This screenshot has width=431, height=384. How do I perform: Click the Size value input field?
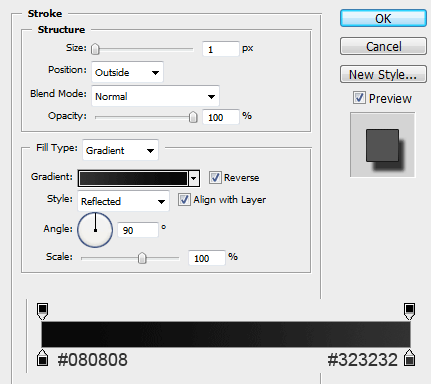click(221, 49)
